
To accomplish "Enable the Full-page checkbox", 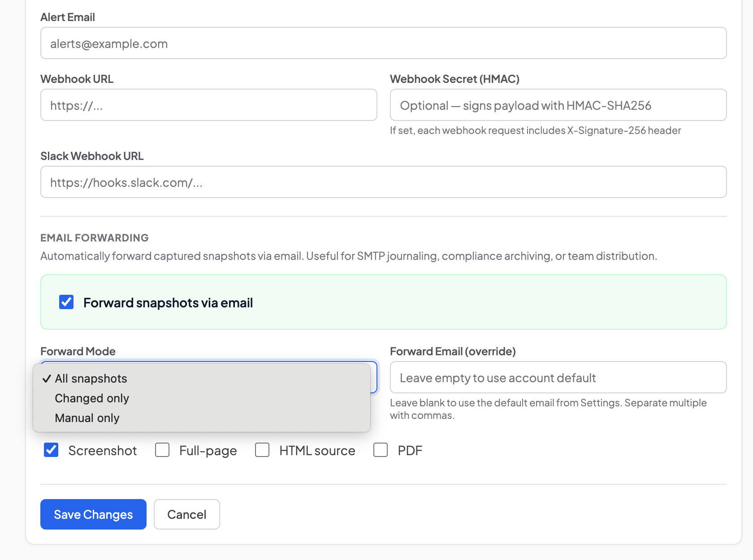I will (x=162, y=450).
